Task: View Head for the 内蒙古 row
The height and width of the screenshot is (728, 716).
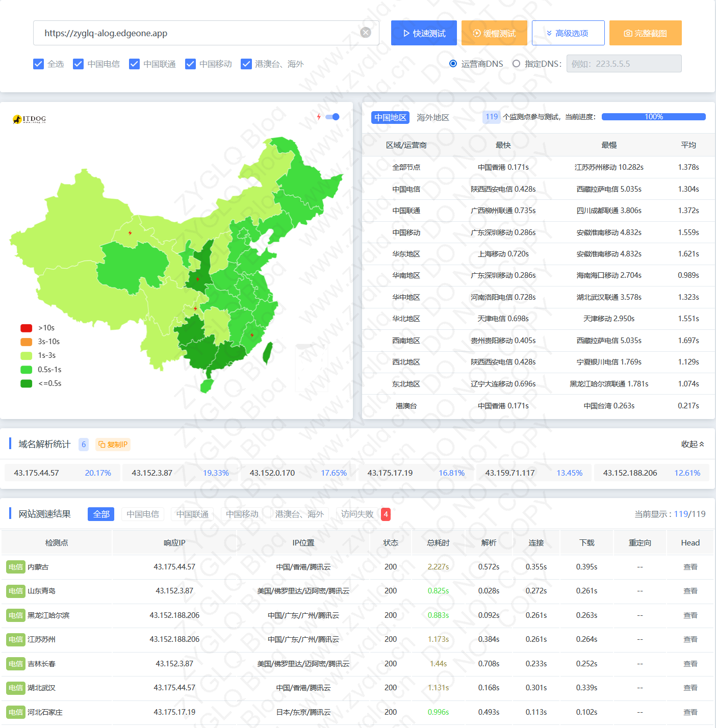Action: (691, 567)
